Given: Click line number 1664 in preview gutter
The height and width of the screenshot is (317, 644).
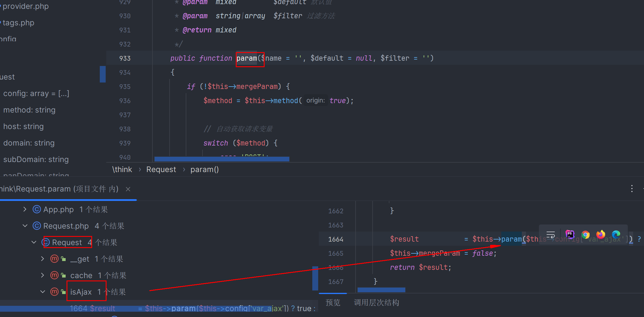Looking at the screenshot, I should click(336, 239).
